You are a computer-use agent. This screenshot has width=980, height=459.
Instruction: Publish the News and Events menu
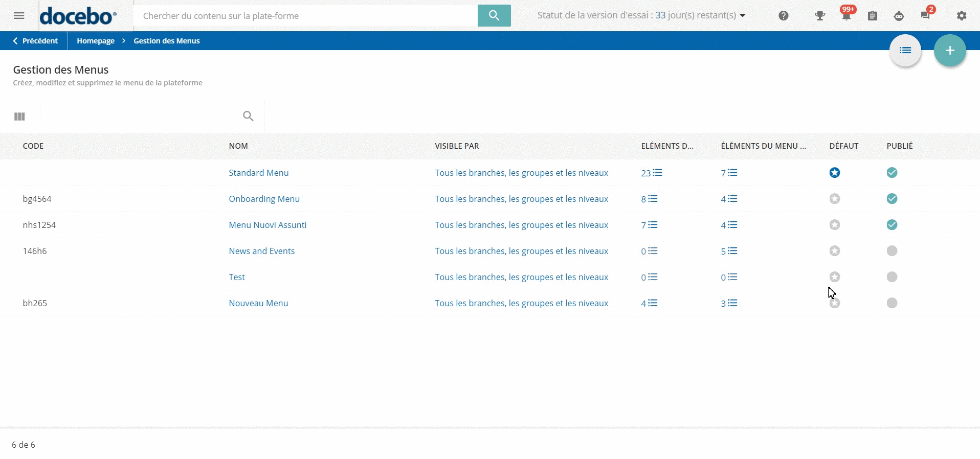click(x=892, y=251)
